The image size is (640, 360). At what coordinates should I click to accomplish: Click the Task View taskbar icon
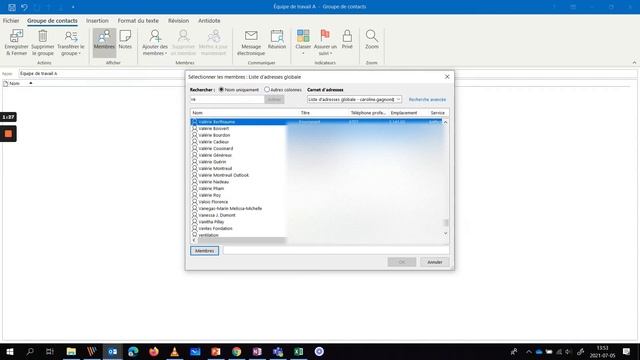pos(50,351)
